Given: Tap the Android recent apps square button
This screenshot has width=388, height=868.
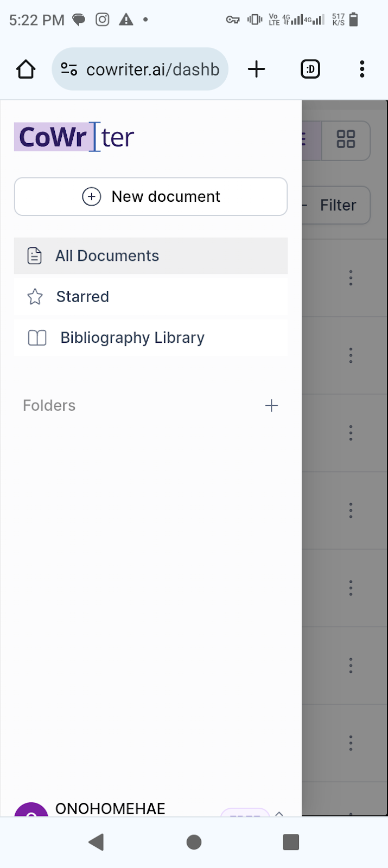Looking at the screenshot, I should point(291,842).
